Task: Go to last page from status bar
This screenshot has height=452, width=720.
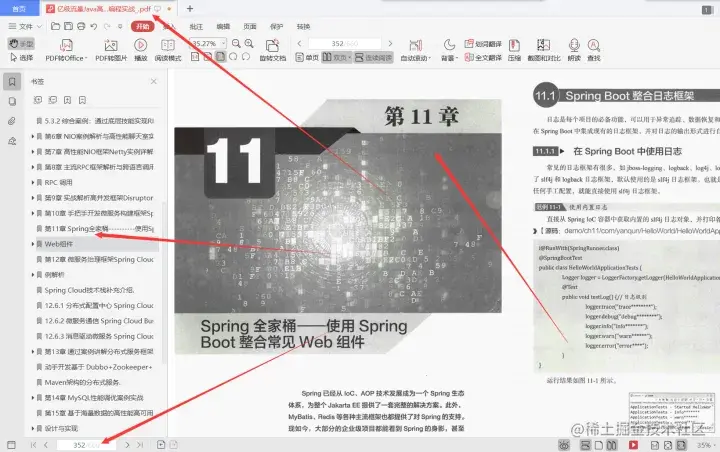Action: click(140, 445)
